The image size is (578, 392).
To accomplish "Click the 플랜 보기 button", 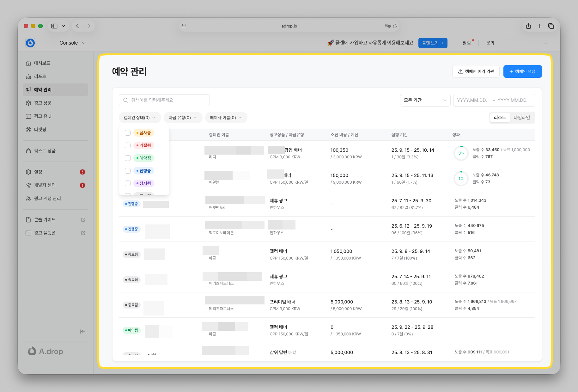I will pyautogui.click(x=433, y=43).
